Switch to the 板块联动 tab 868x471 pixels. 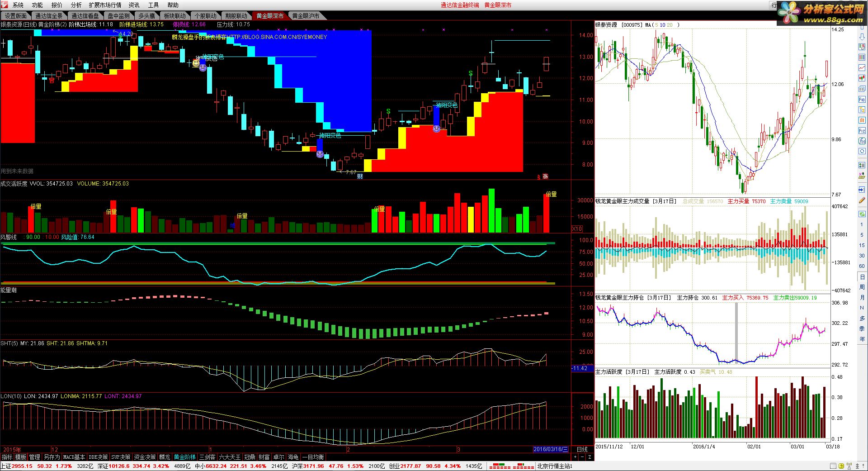click(175, 16)
